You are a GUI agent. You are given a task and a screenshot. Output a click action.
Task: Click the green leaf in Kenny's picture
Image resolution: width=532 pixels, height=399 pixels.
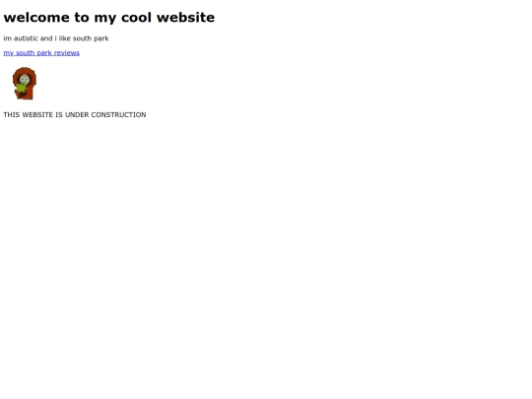point(21,89)
